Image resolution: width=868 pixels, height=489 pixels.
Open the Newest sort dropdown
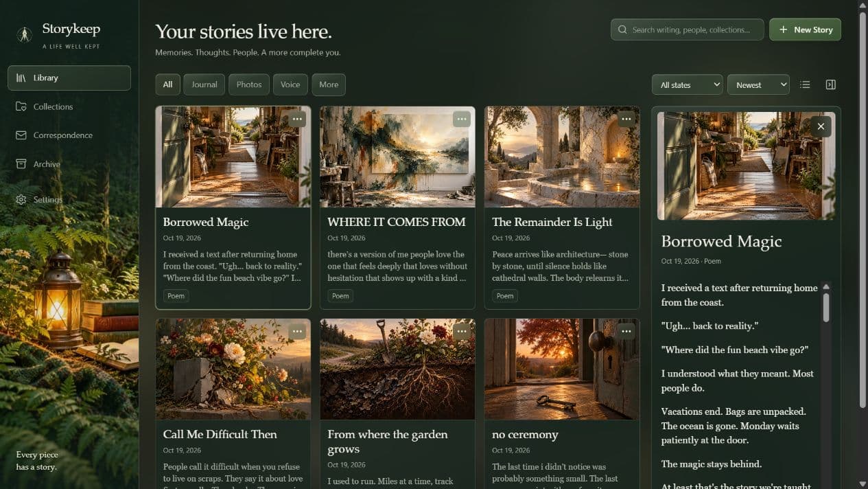click(758, 84)
